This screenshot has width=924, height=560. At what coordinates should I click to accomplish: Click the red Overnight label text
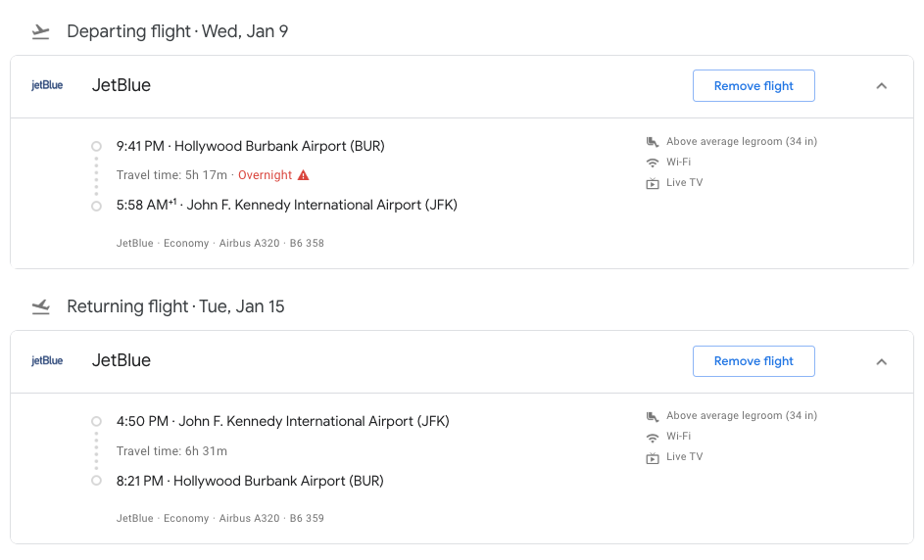[x=265, y=175]
